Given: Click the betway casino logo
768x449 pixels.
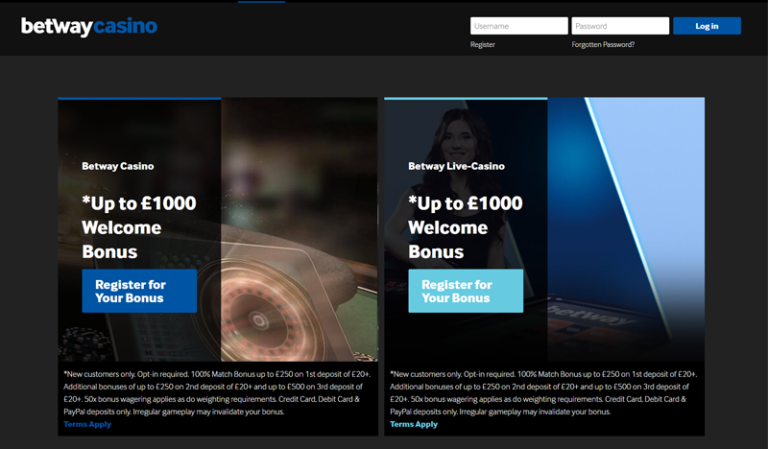Looking at the screenshot, I should [x=89, y=26].
